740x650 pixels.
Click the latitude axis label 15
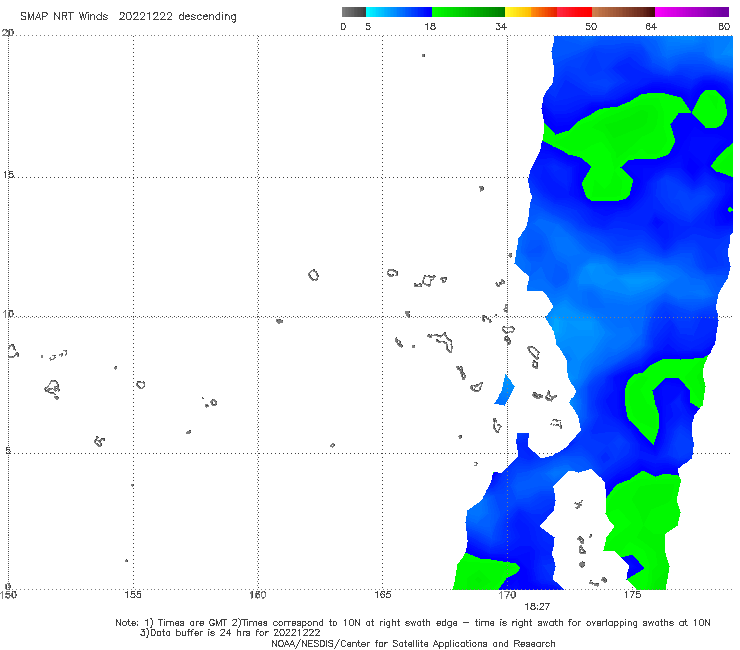coord(8,175)
